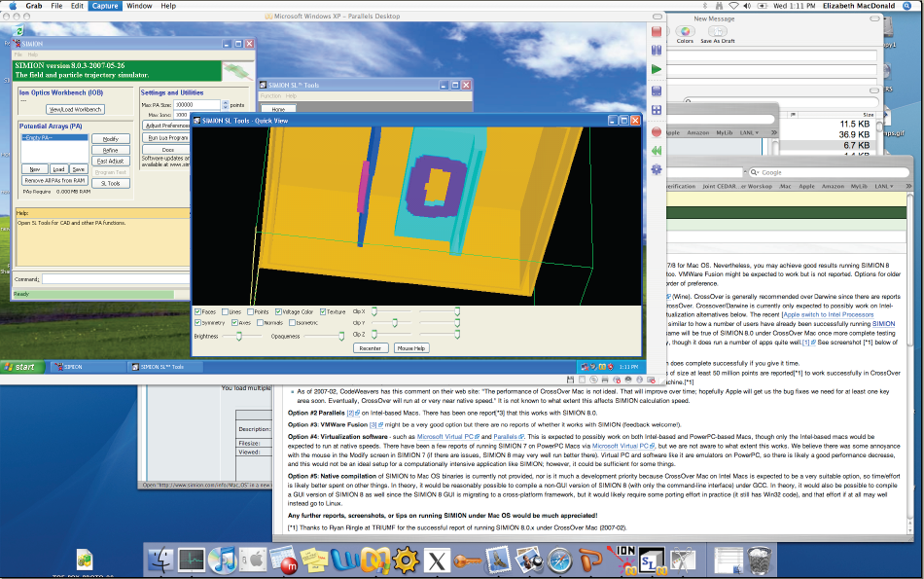Click the Mouse Help button
Viewport: 924px width, 579px height.
coord(410,348)
